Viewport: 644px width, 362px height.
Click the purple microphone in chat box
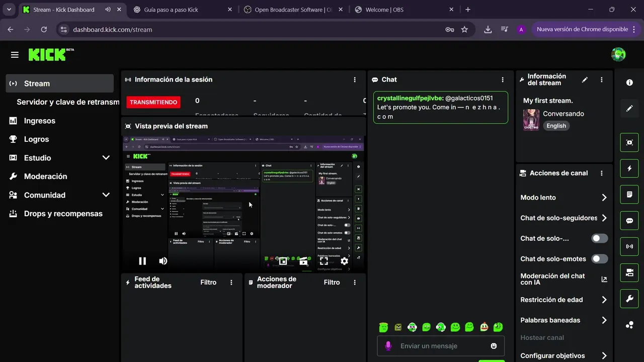(388, 346)
